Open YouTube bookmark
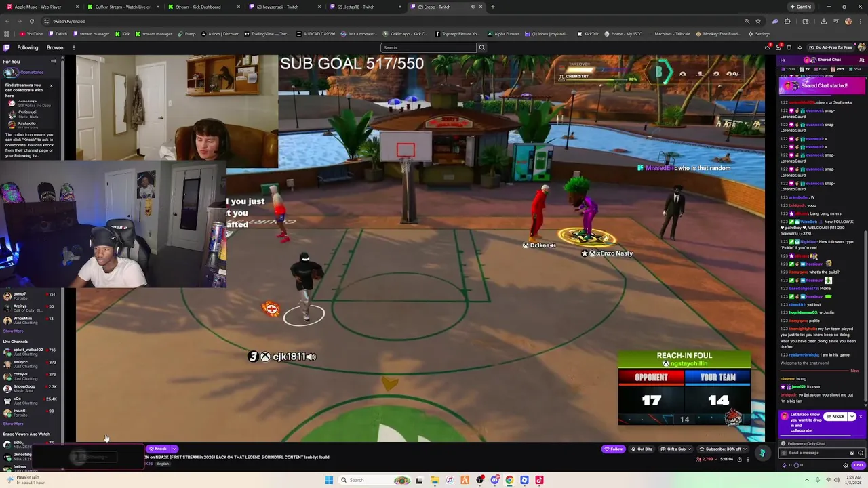The width and height of the screenshot is (868, 488). (31, 34)
